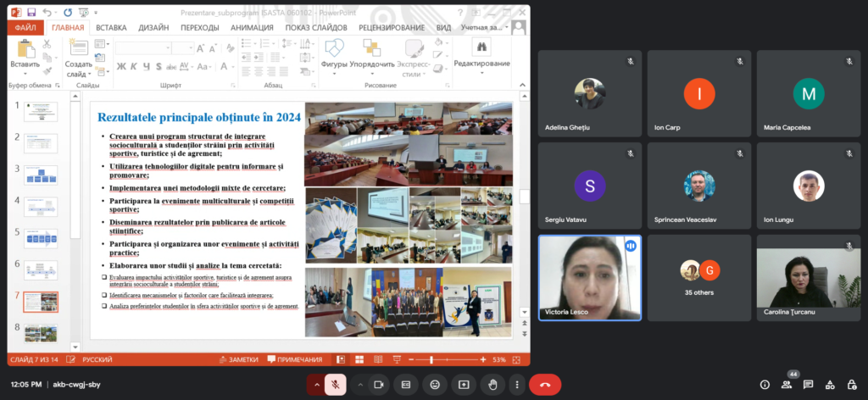
Task: Switch to the ВСТАВКА ribbon tab
Action: [111, 27]
